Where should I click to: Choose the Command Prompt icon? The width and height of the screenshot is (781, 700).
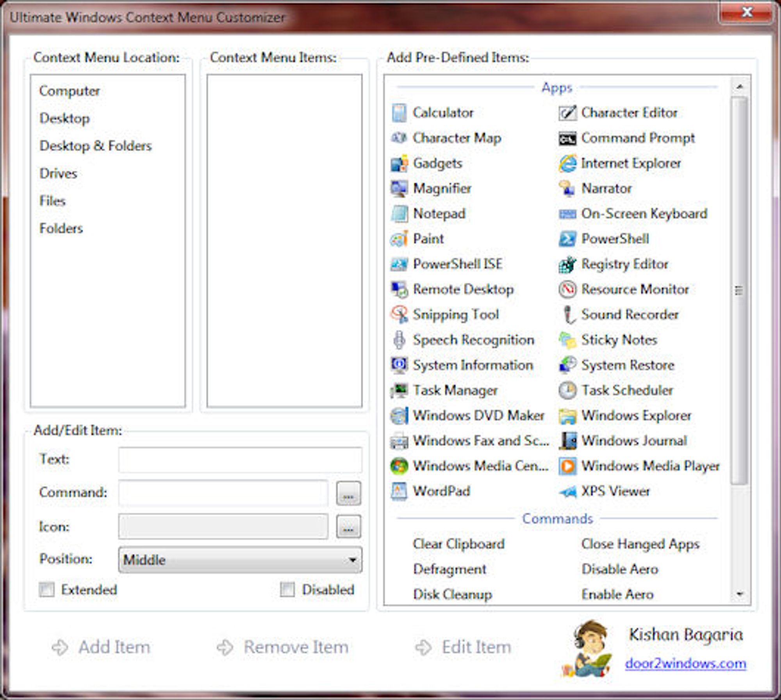(567, 138)
